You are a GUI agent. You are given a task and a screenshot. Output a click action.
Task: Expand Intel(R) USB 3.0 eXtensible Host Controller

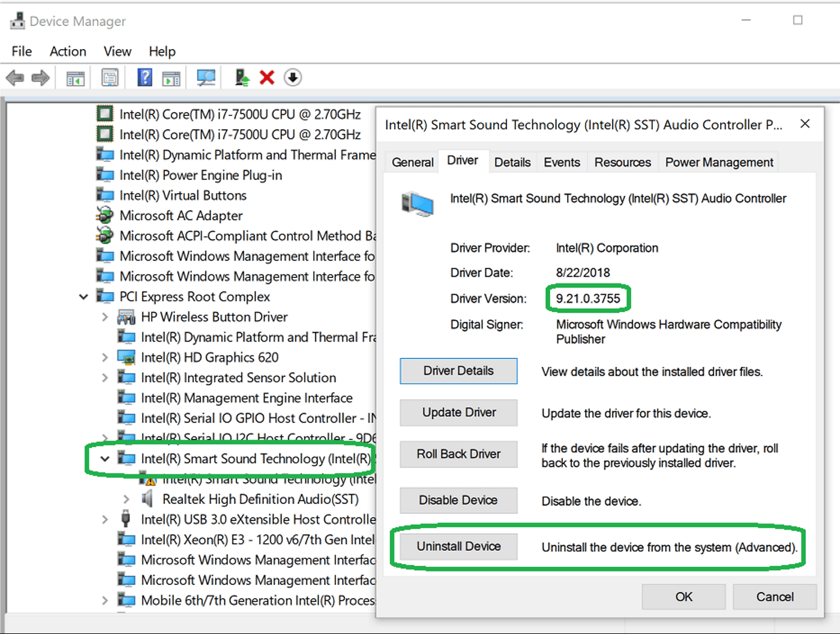point(105,519)
